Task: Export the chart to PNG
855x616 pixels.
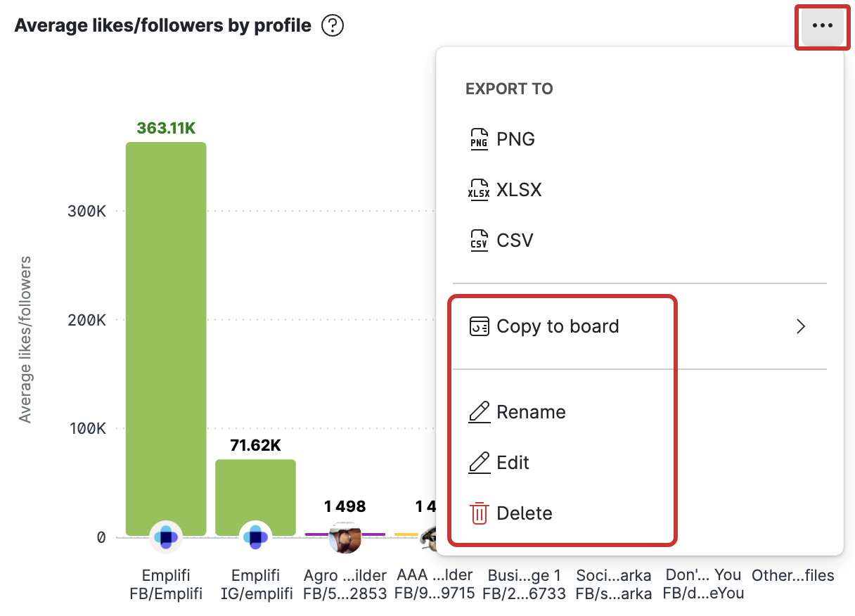Action: point(515,139)
